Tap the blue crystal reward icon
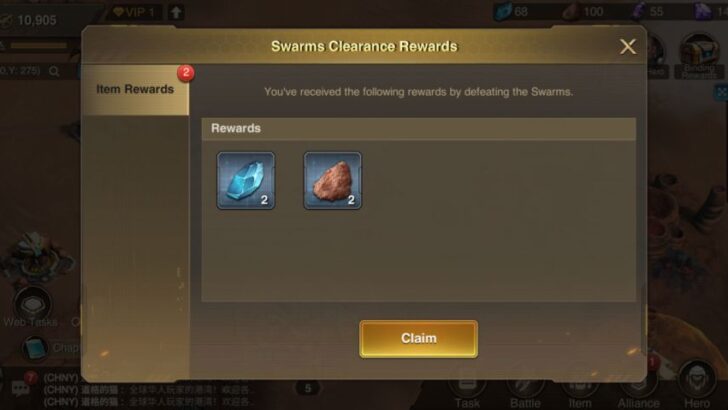This screenshot has height=410, width=728. point(246,180)
